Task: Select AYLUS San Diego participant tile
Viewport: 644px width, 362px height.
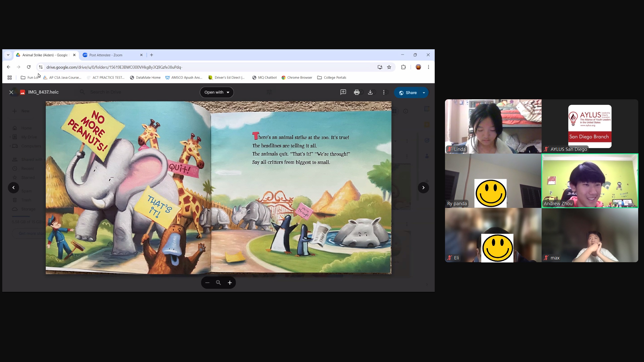Action: pyautogui.click(x=590, y=126)
